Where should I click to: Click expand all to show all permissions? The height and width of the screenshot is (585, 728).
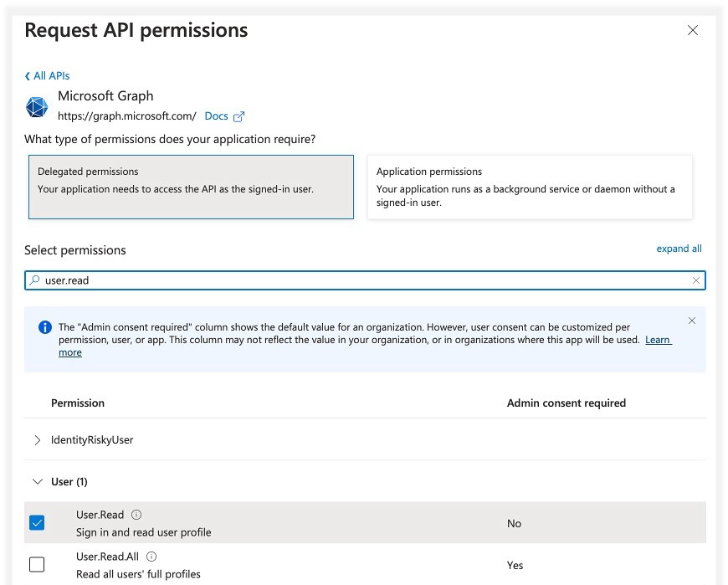point(679,249)
